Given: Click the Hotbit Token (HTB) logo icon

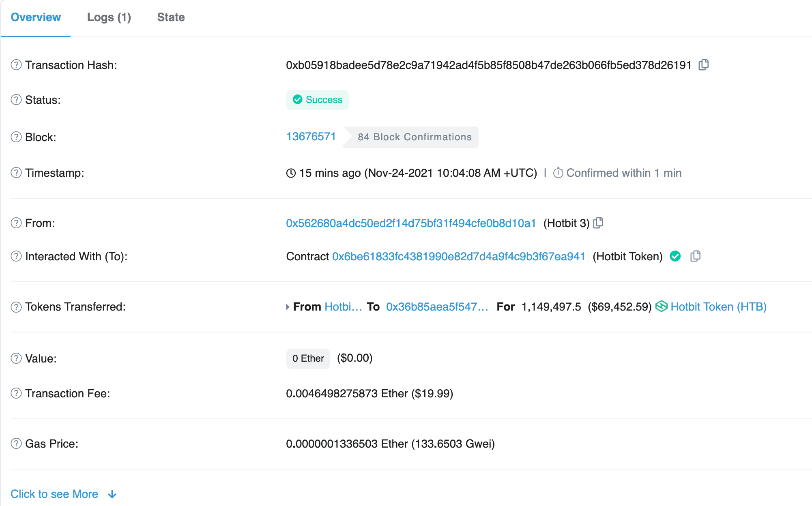Looking at the screenshot, I should (x=661, y=307).
